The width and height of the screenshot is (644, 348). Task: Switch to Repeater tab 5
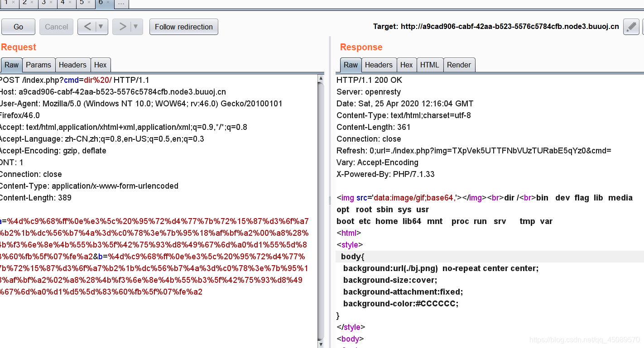click(82, 2)
